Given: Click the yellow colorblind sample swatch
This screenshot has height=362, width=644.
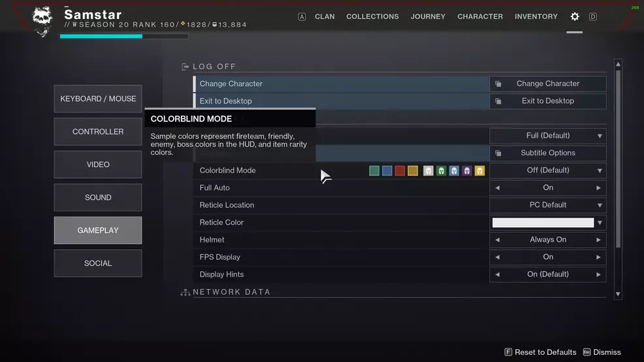Looking at the screenshot, I should pos(413,170).
